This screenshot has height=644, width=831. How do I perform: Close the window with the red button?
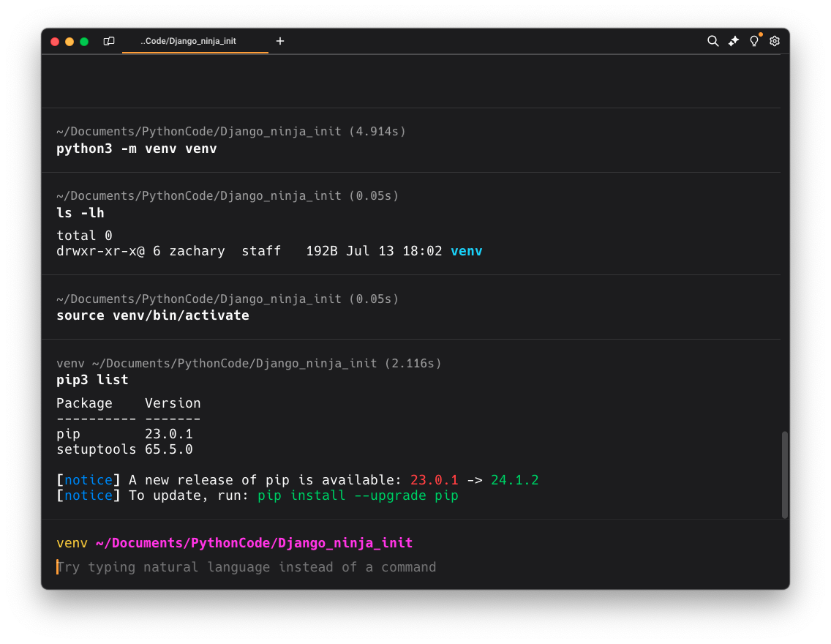coord(55,42)
